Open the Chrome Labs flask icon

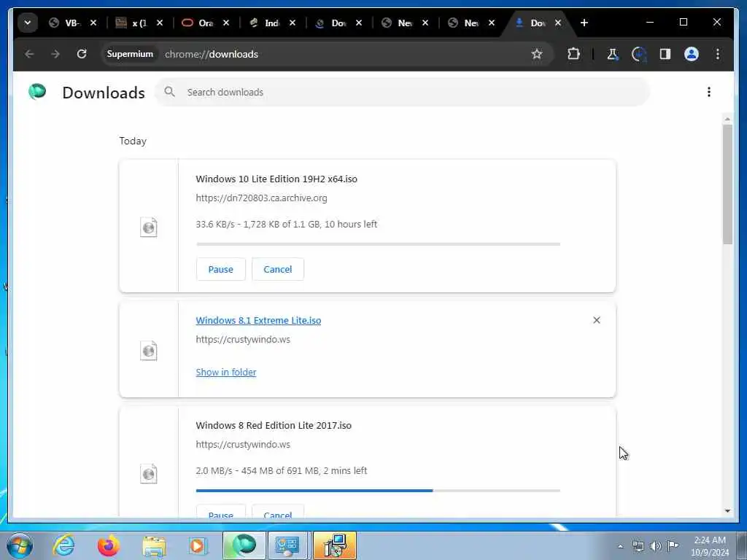coord(613,54)
